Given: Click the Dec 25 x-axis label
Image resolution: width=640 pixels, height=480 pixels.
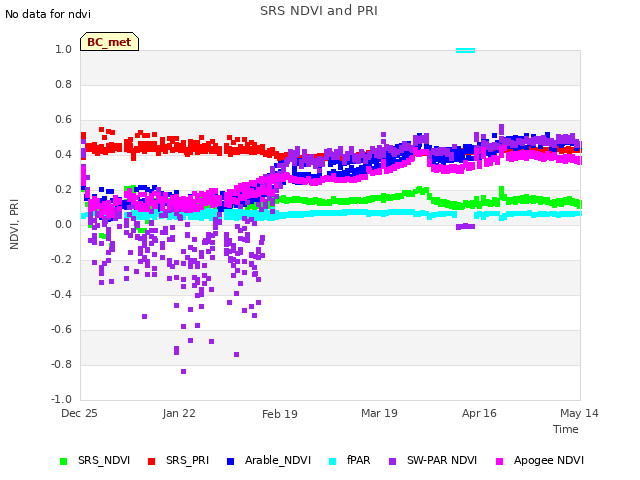Looking at the screenshot, I should (79, 413).
